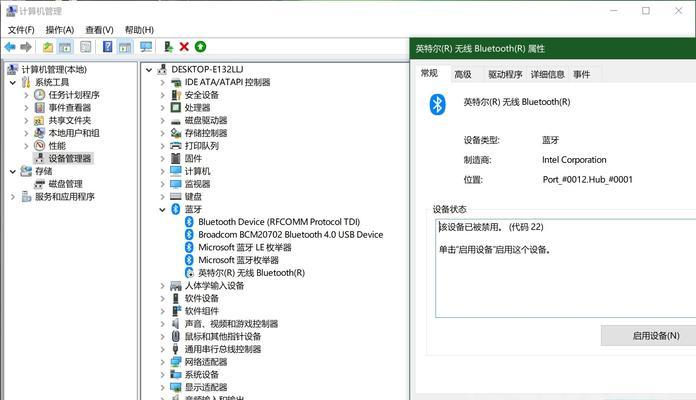Expand the IDE ATA/ATAPI 控制器 category
Image resolution: width=696 pixels, height=400 pixels.
click(x=162, y=82)
